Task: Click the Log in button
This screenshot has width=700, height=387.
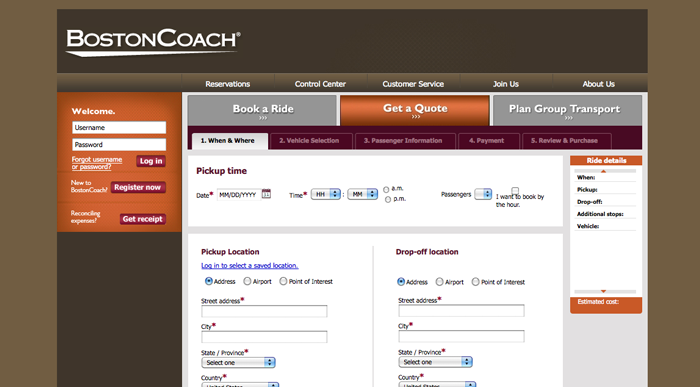Action: click(x=151, y=161)
